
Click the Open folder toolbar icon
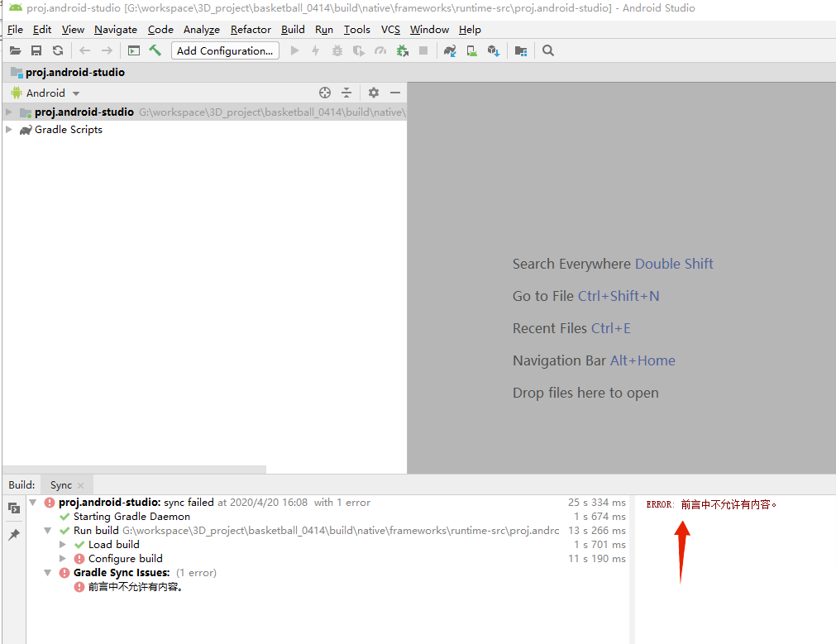[x=16, y=50]
